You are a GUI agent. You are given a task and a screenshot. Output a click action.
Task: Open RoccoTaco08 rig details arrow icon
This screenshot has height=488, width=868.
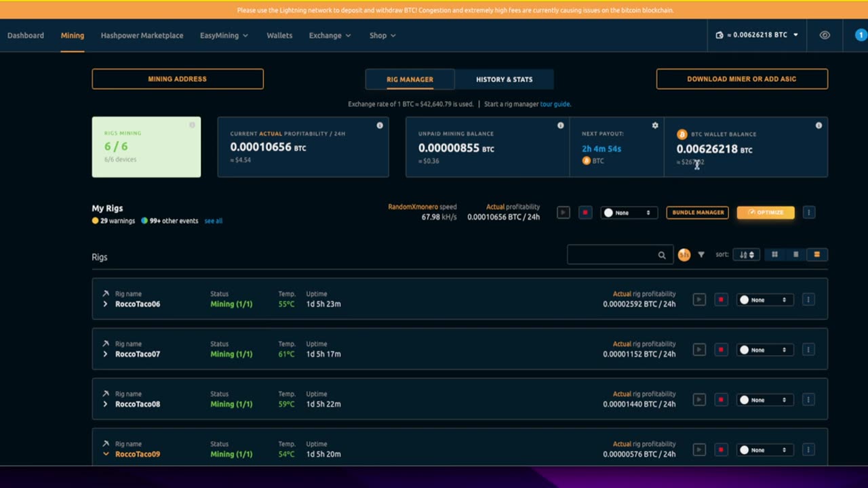(106, 394)
